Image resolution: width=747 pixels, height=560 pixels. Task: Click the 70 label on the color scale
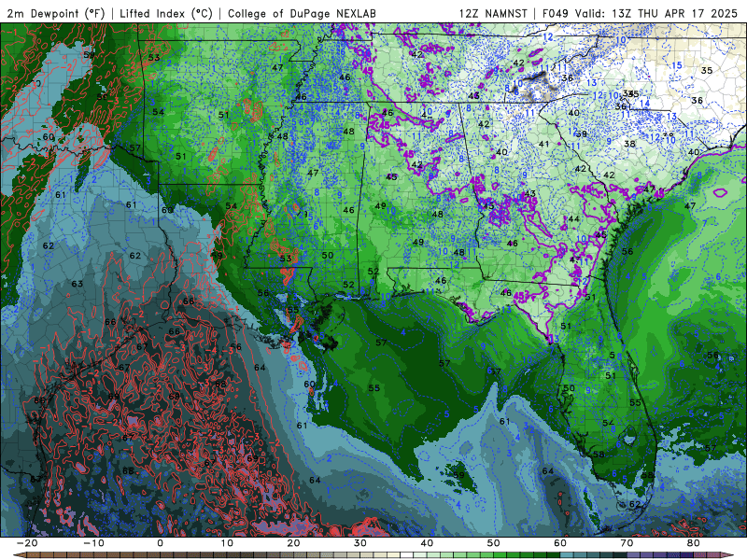[x=627, y=543]
